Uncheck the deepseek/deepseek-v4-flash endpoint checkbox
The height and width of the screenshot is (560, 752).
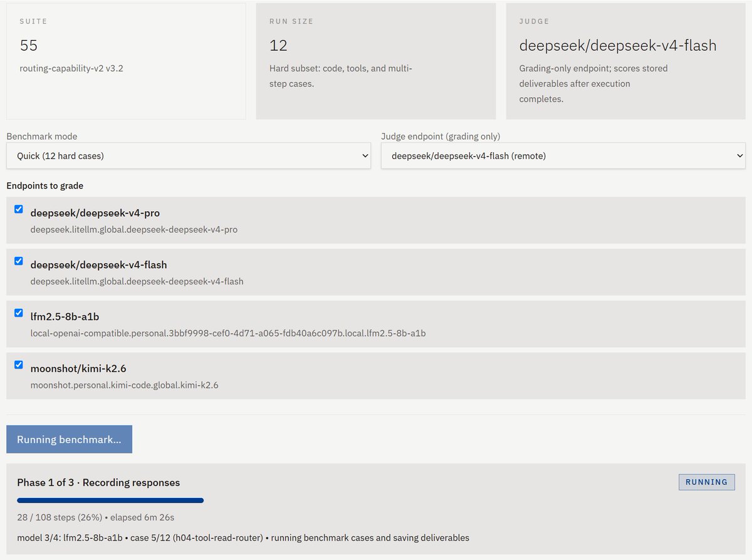click(19, 261)
